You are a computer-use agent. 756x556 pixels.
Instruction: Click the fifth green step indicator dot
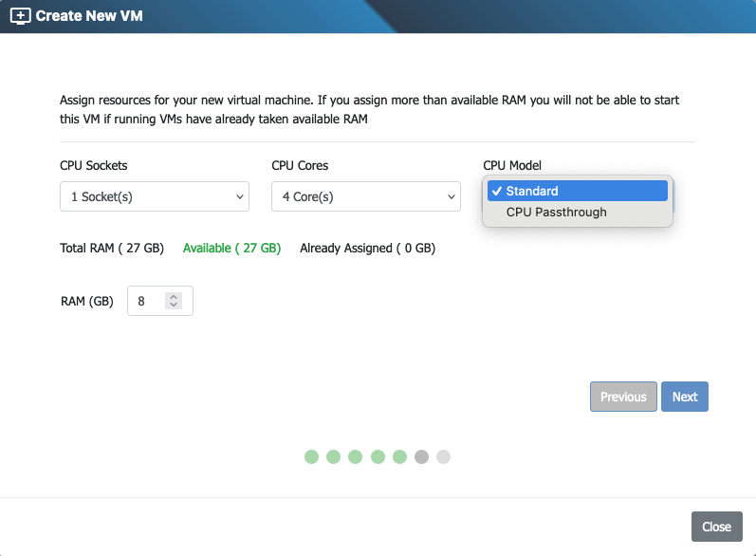(399, 457)
